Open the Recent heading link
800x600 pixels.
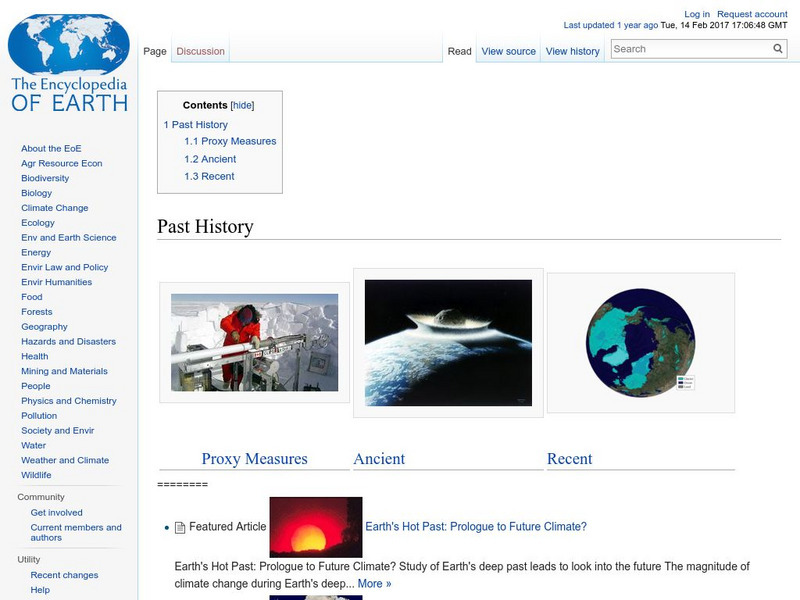[x=569, y=459]
